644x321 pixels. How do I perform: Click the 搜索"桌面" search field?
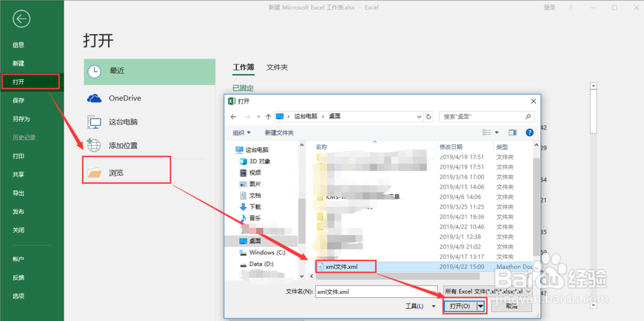487,117
